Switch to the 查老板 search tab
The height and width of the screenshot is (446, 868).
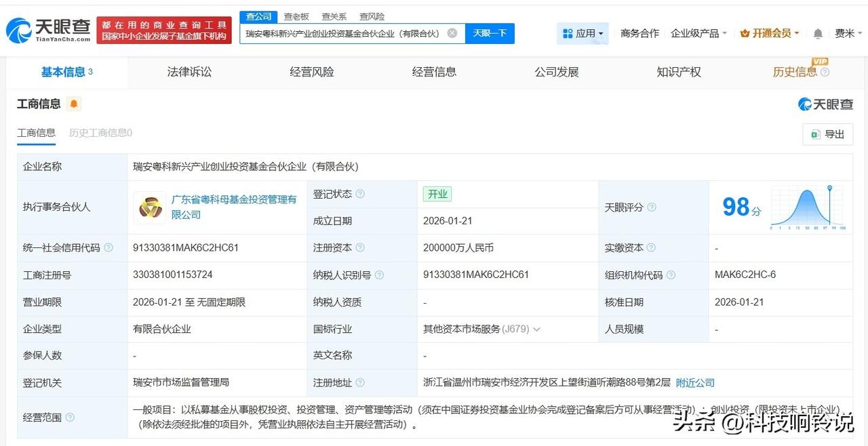[297, 16]
